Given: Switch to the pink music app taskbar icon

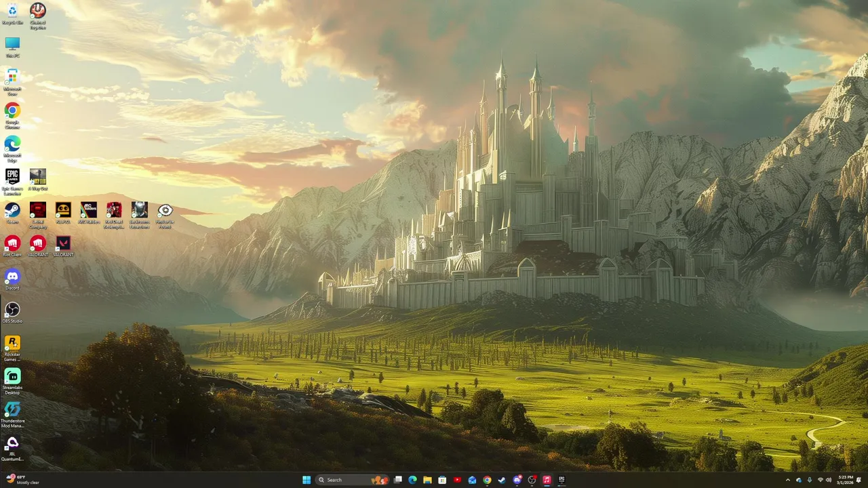Looking at the screenshot, I should click(x=547, y=480).
